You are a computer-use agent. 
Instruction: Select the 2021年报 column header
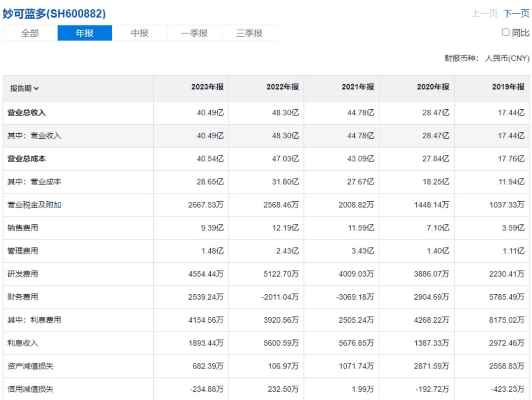pyautogui.click(x=358, y=87)
